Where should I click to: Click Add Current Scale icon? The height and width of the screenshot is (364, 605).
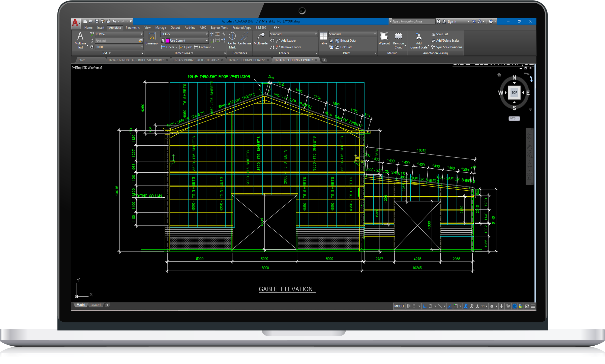419,37
